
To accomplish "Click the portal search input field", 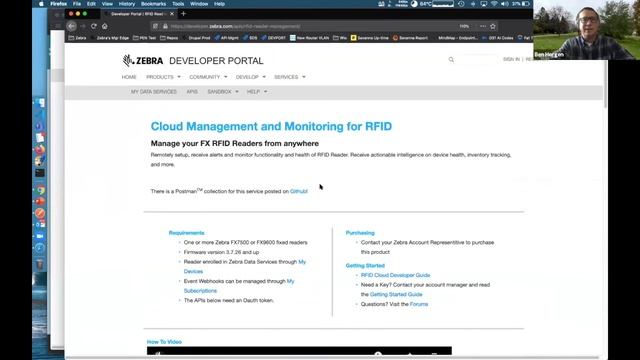I will 476,60.
